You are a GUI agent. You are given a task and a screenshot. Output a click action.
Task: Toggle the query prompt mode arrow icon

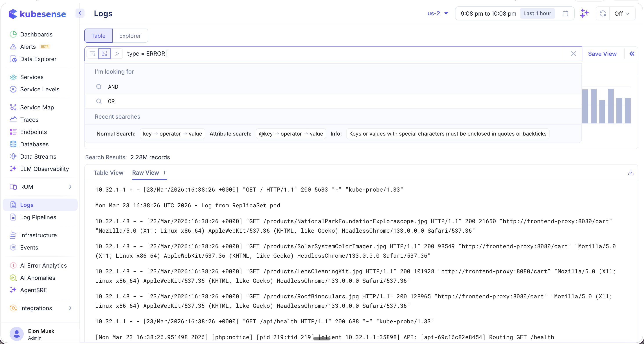tap(117, 54)
